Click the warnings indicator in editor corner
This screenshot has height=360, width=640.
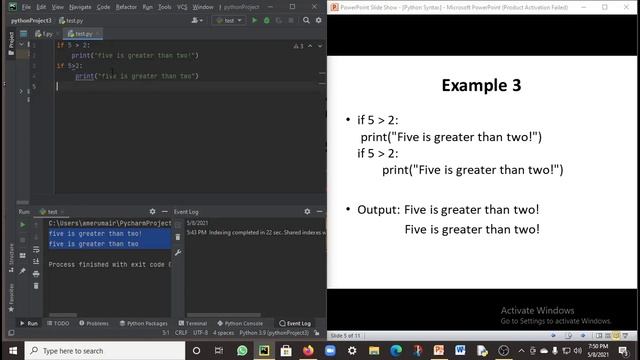point(298,46)
